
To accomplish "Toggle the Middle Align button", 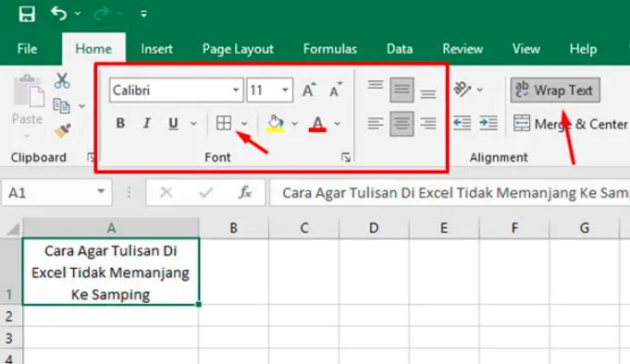I will pos(401,90).
